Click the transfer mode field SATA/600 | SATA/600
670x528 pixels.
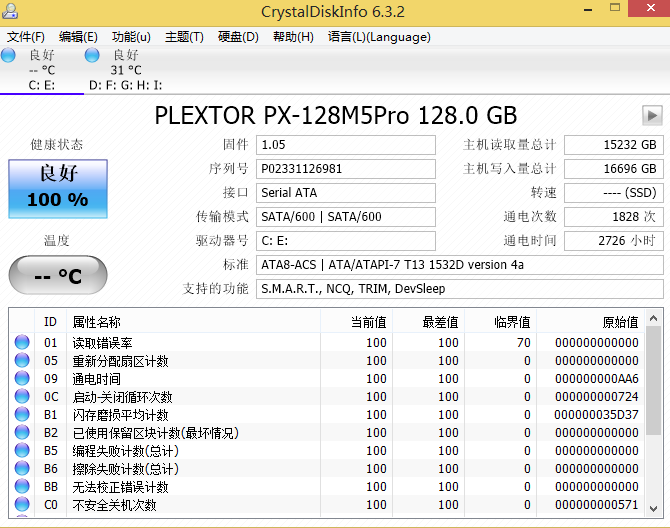click(346, 217)
